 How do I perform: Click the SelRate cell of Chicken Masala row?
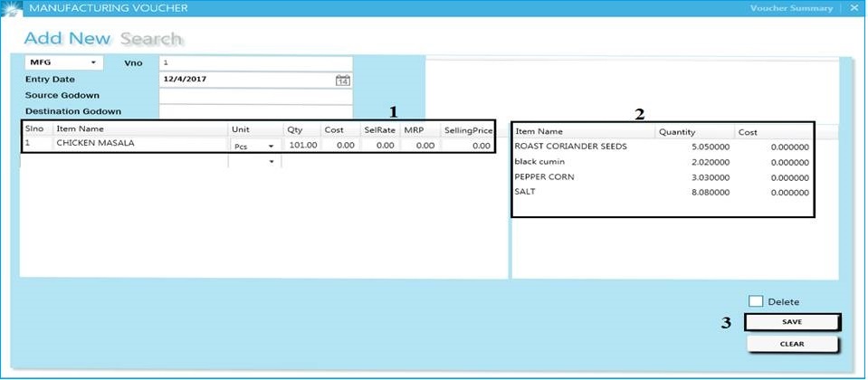tap(380, 146)
